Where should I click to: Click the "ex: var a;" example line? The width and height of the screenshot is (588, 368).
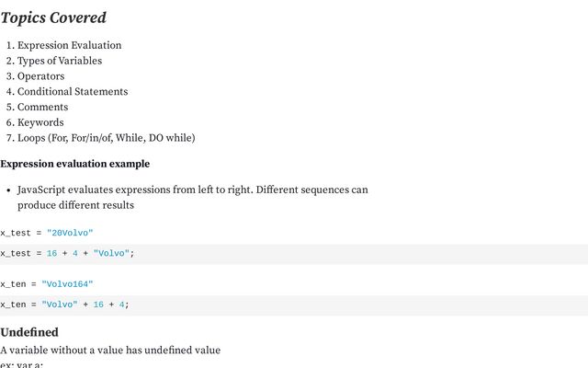(21, 364)
